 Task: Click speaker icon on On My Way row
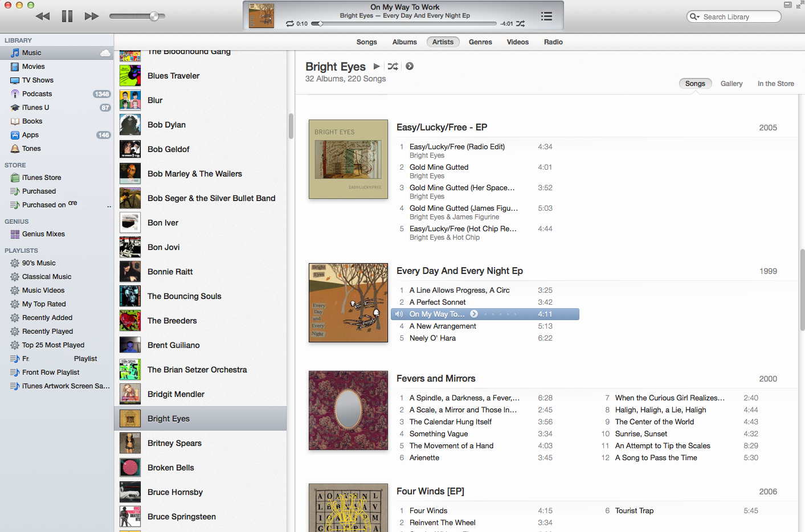click(x=399, y=314)
